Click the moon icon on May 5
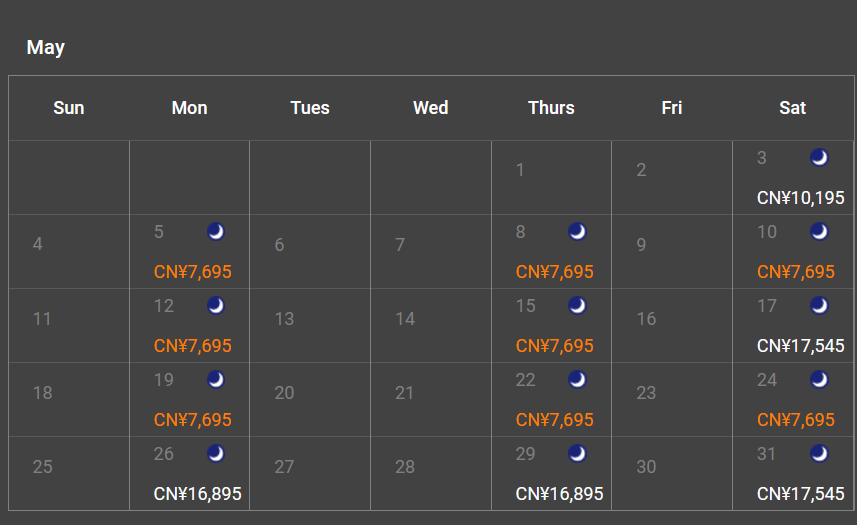The height and width of the screenshot is (525, 857). click(216, 232)
